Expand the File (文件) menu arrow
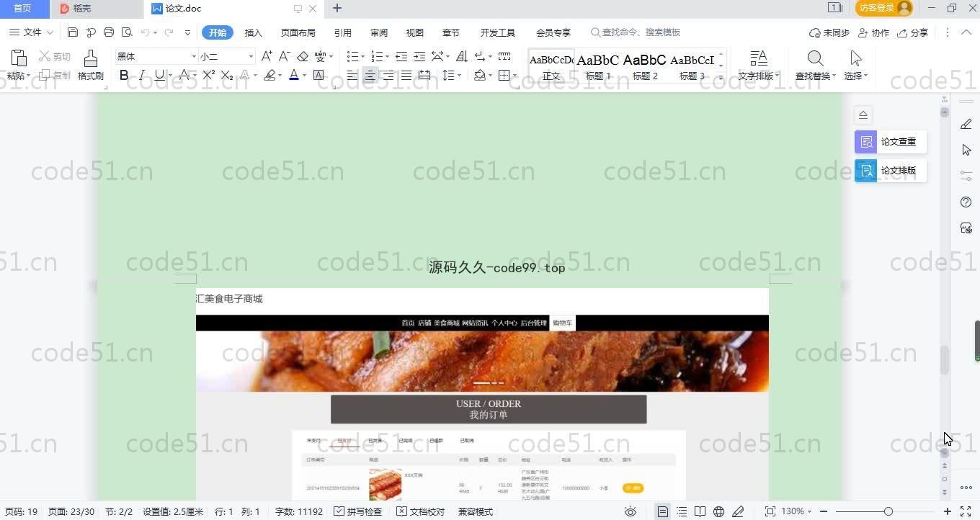This screenshot has width=980, height=520. 50,32
